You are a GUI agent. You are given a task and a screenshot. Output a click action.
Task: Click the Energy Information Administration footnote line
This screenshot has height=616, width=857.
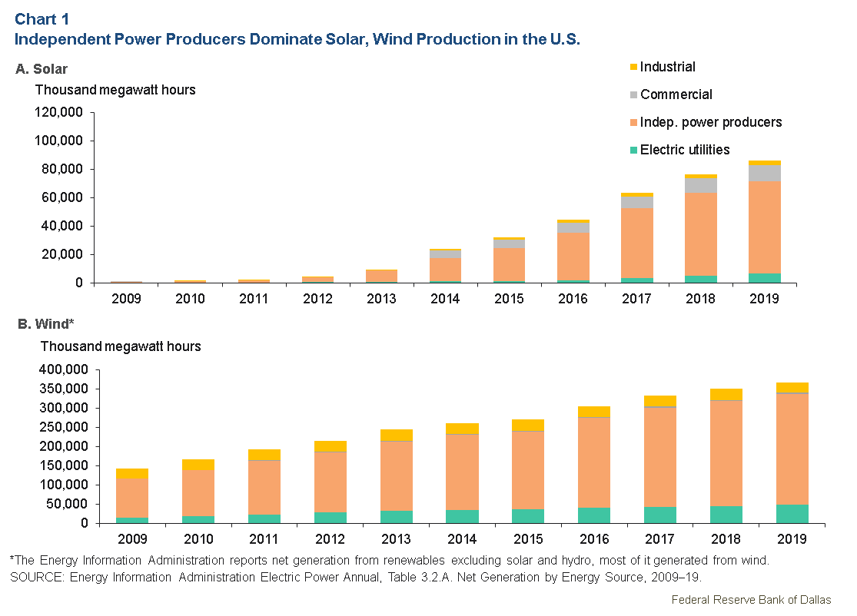point(390,560)
